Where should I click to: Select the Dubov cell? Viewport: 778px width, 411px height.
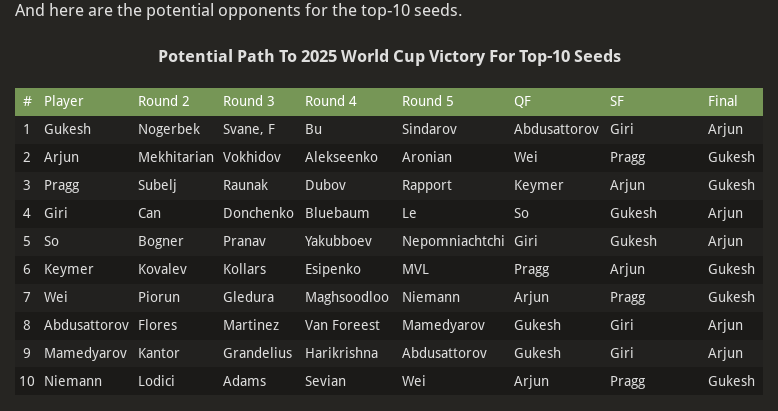tap(325, 185)
